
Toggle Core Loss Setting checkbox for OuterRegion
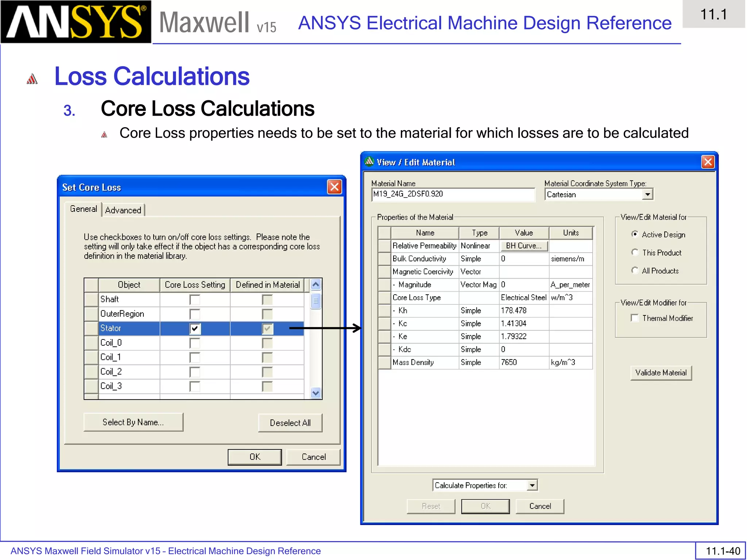point(195,314)
